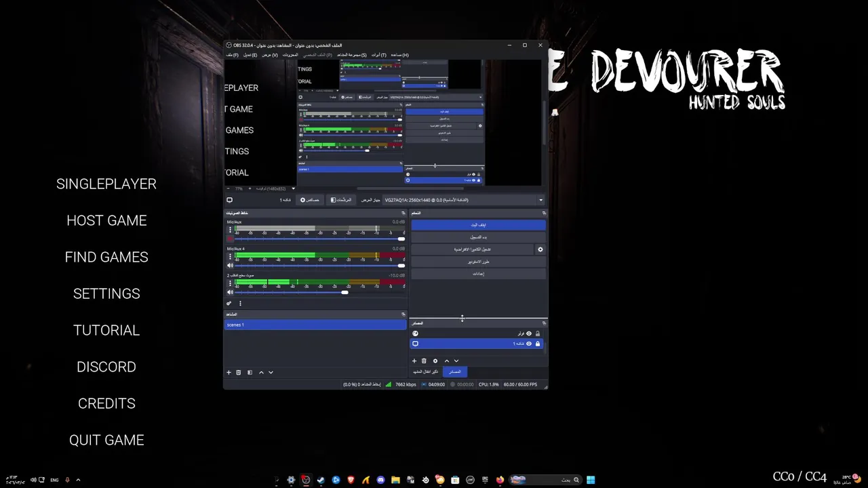Click the studio mode button
The width and height of the screenshot is (868, 488).
(478, 262)
